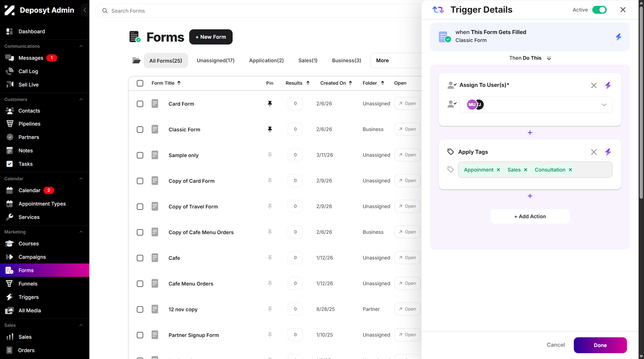Switch to Business(3) tab
This screenshot has height=359, width=644.
[347, 60]
